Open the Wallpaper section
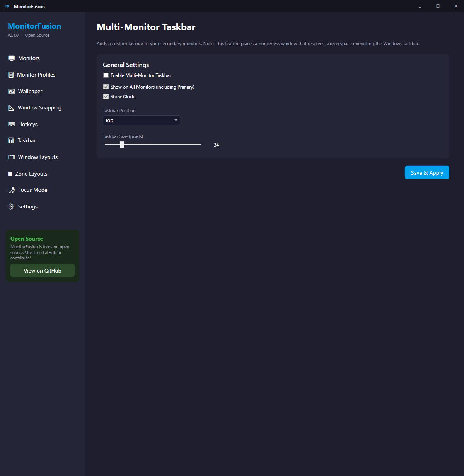The height and width of the screenshot is (476, 464). click(30, 91)
